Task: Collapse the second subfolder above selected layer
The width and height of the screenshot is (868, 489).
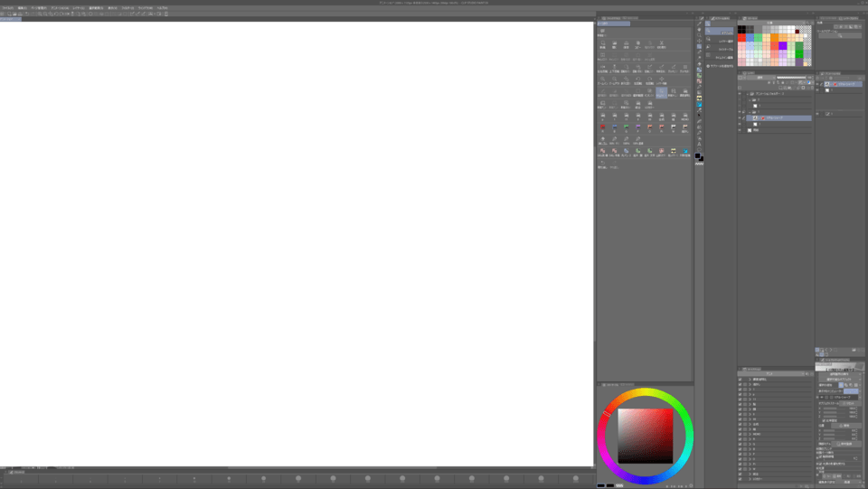Action: [x=750, y=112]
